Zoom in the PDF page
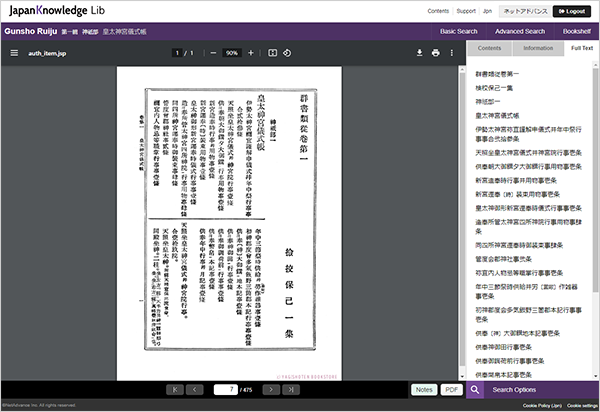600x412 pixels. 250,53
